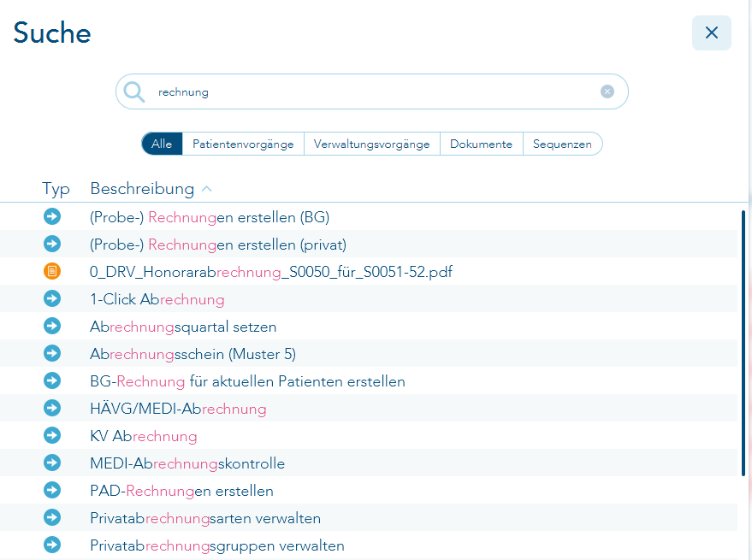The height and width of the screenshot is (560, 752).
Task: Select the arrow icon for Privatabrechnungsarten verwalten
Action: pyautogui.click(x=52, y=517)
